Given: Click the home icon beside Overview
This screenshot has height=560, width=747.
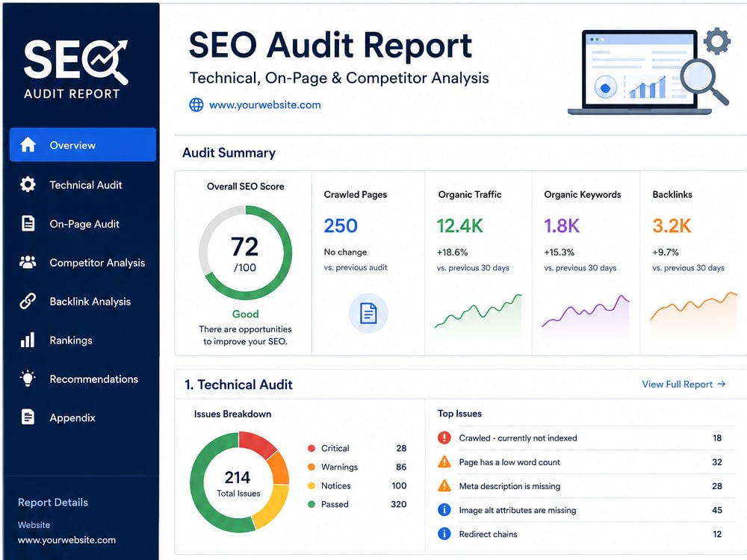Looking at the screenshot, I should [x=28, y=145].
